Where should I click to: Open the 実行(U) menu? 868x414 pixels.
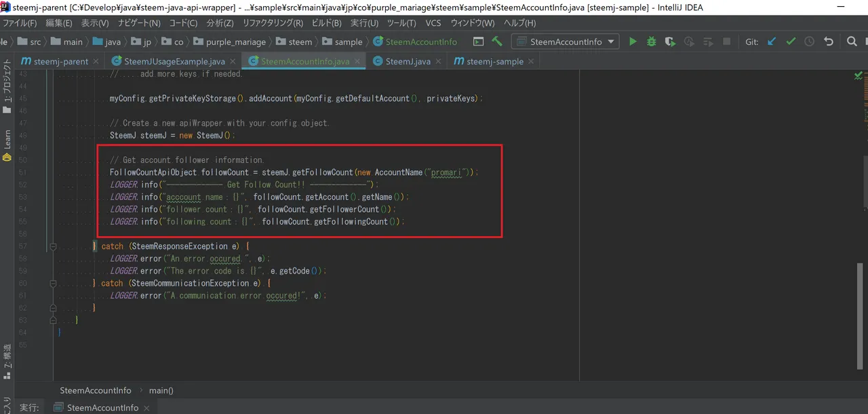364,23
